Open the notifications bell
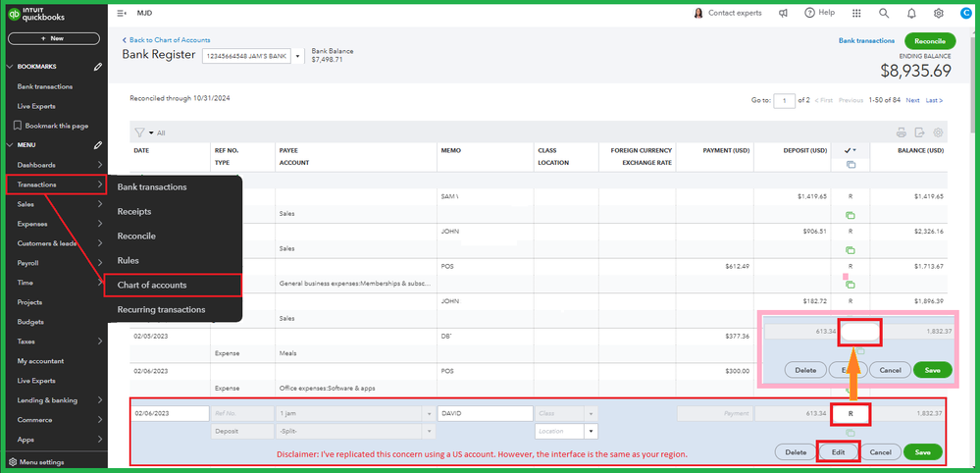Viewport: 980px width, 473px height. coord(911,13)
